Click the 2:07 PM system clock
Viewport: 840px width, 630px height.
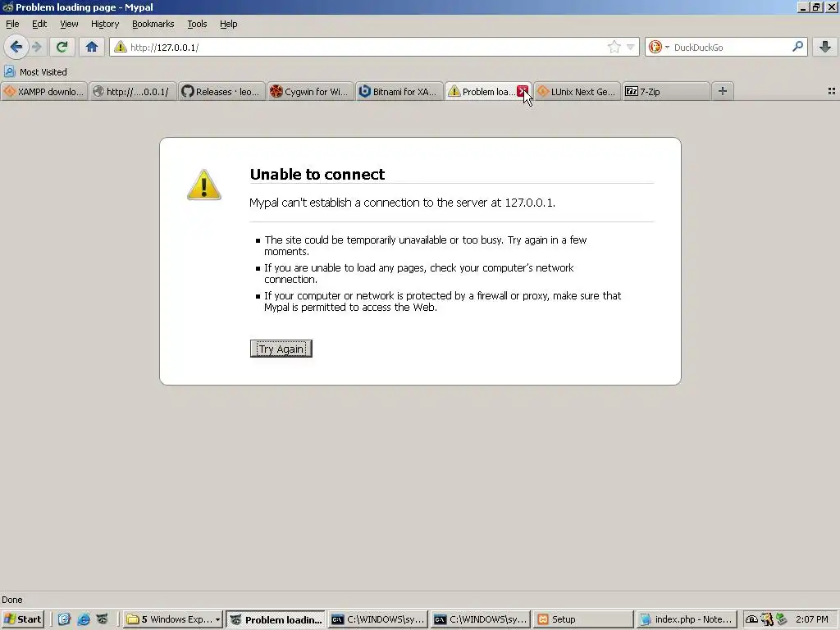coord(811,619)
